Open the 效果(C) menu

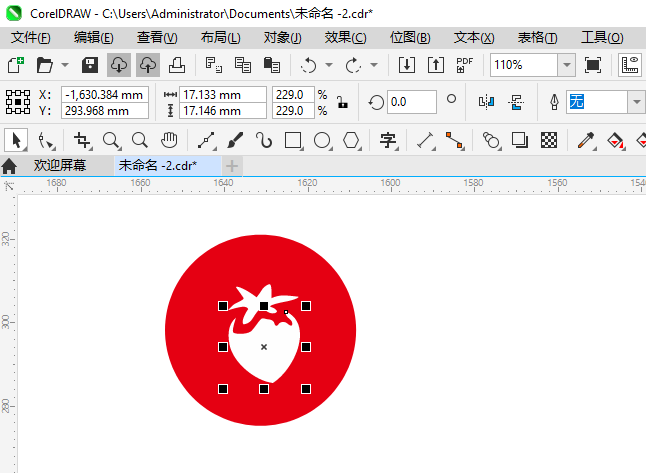coord(345,37)
